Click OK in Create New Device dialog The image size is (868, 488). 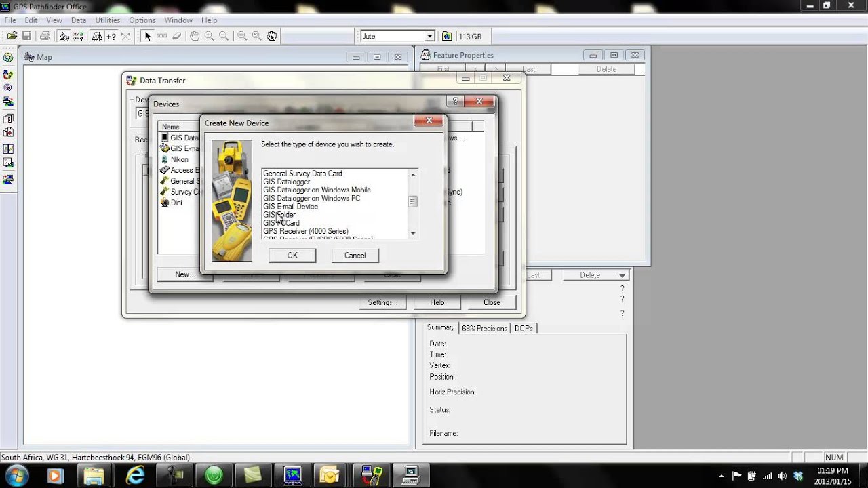click(x=292, y=256)
